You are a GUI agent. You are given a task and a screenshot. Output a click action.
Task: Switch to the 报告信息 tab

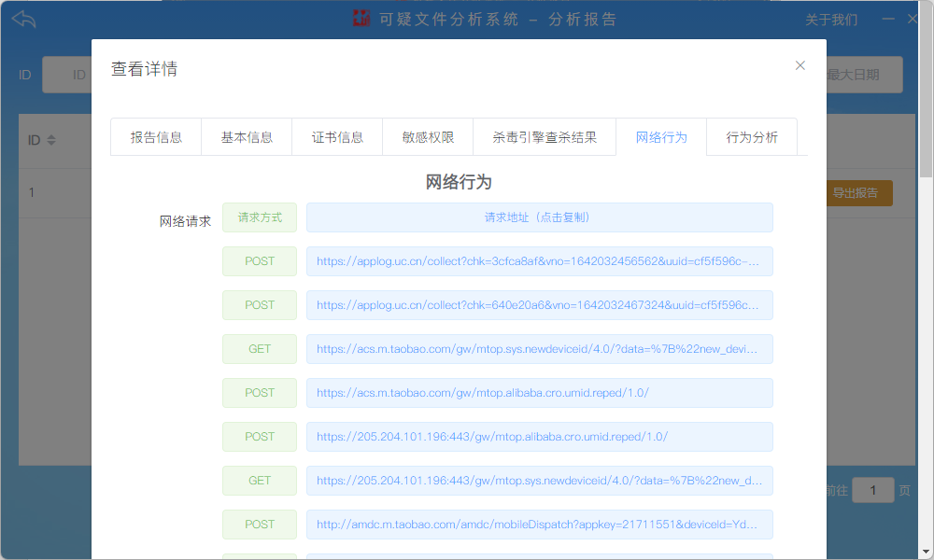[x=156, y=137]
